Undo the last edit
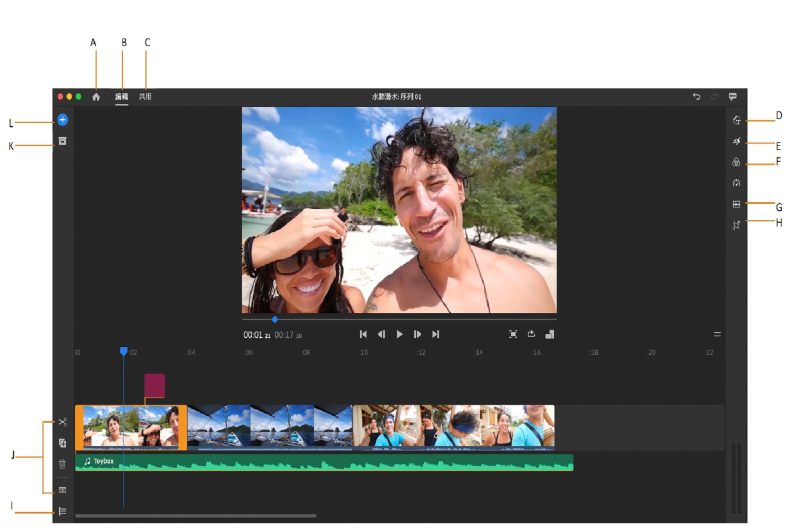 click(696, 96)
